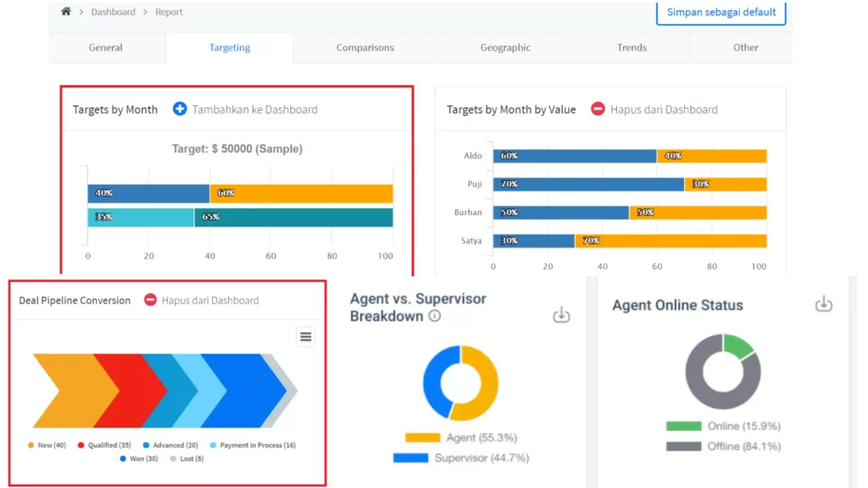Click red minus icon for Deal Pipeline Conversion

point(150,300)
